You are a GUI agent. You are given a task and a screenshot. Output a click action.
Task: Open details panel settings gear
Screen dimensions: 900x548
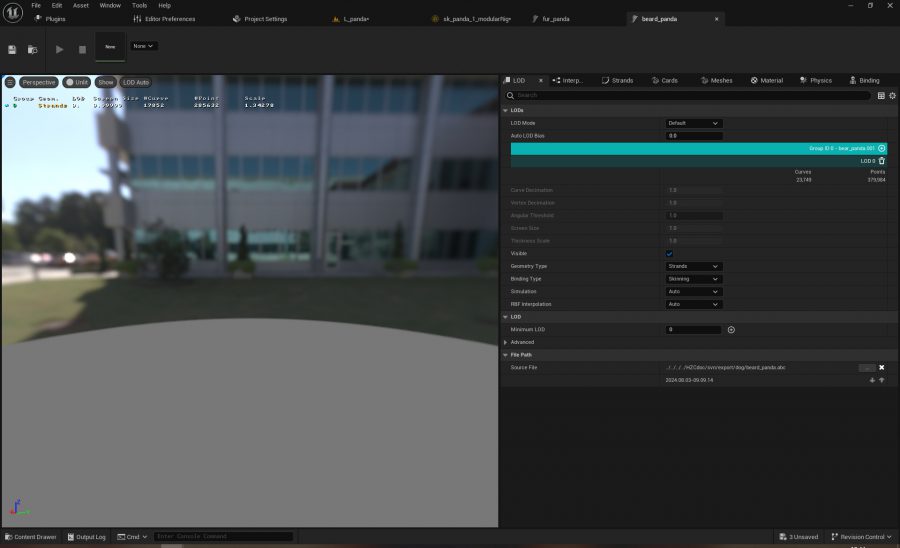click(893, 96)
